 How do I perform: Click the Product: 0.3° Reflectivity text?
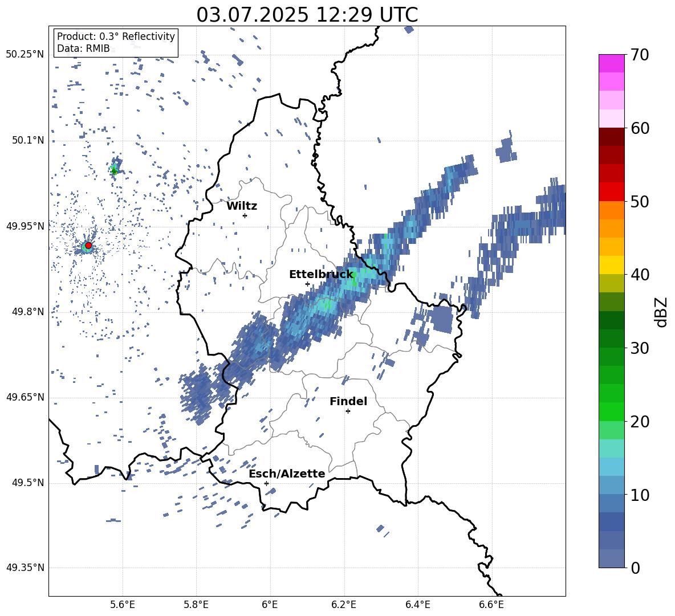(x=116, y=36)
